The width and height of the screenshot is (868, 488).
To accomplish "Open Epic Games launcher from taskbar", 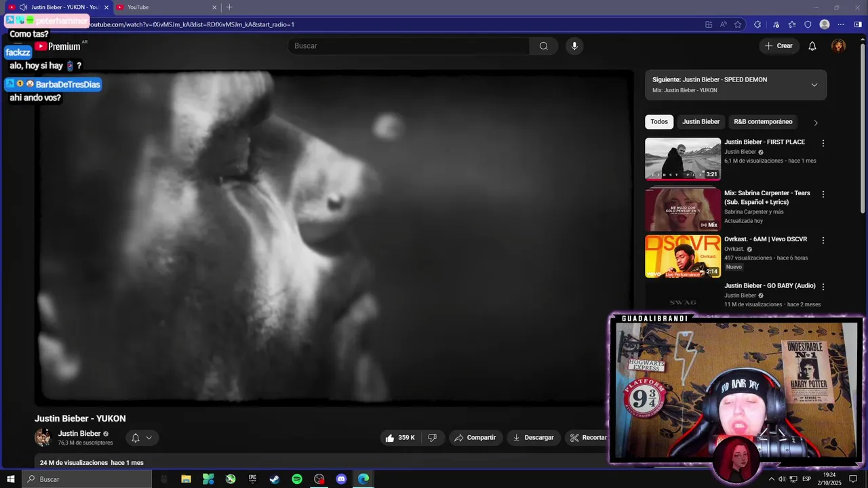I will [x=252, y=479].
